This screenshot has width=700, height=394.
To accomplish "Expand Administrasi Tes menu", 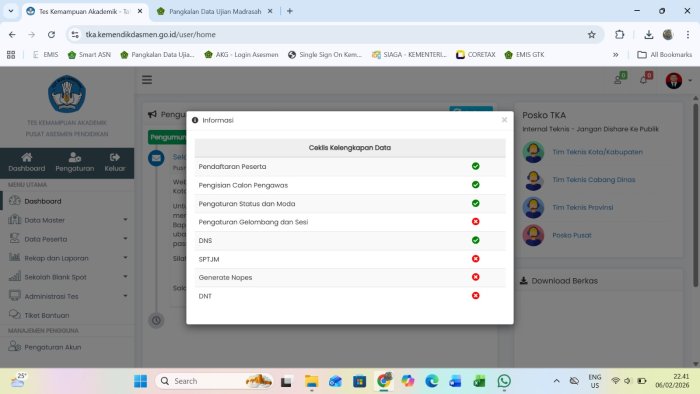I will point(67,296).
